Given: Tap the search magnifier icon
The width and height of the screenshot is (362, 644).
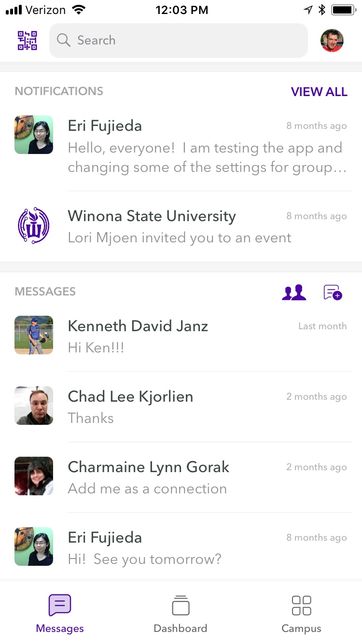Looking at the screenshot, I should coord(64,40).
